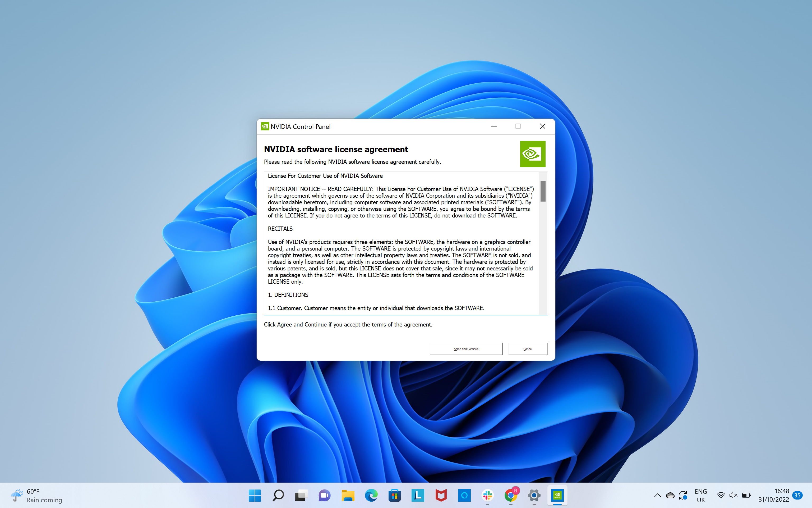The height and width of the screenshot is (508, 812).
Task: Open the notification badge showing 35
Action: [x=797, y=495]
